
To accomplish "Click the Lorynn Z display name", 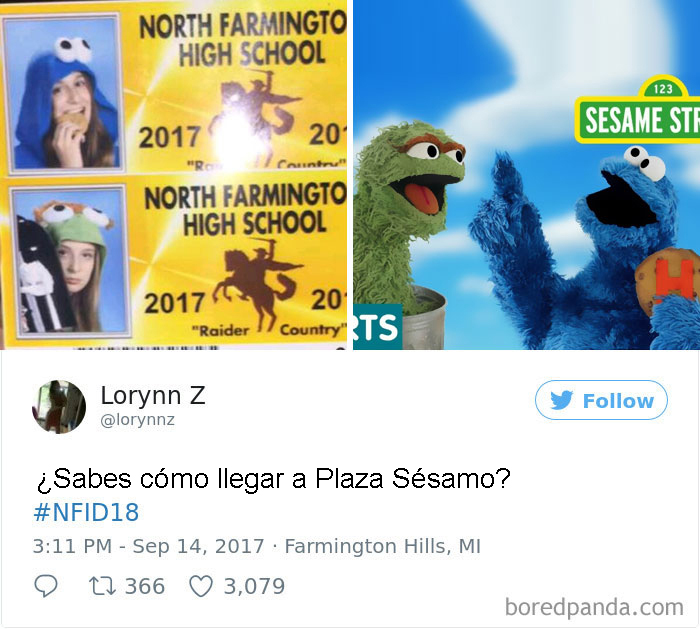I will [x=153, y=396].
